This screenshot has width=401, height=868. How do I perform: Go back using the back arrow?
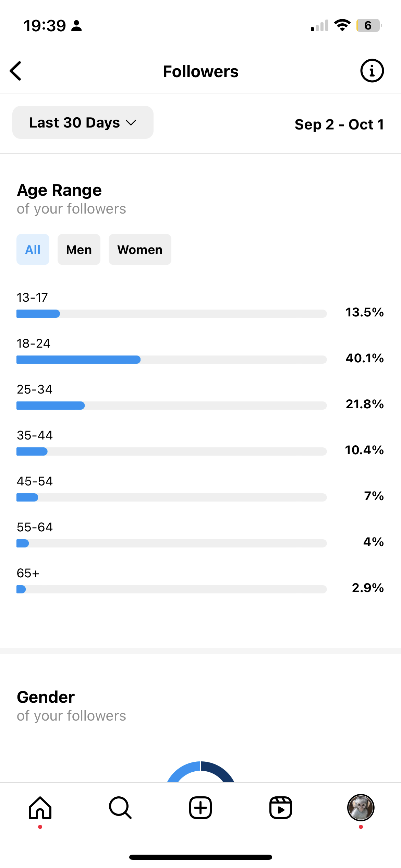click(x=16, y=71)
